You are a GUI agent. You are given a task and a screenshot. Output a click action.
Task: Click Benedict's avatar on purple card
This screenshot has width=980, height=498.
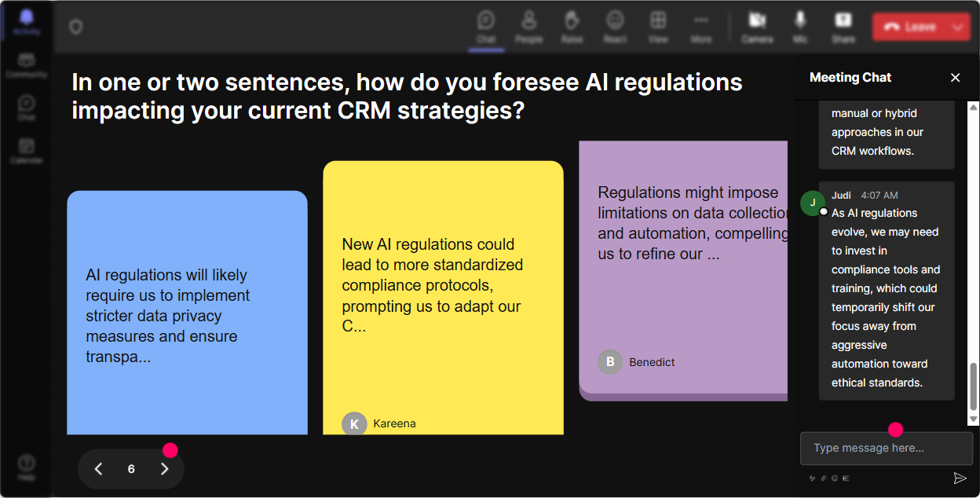pos(610,362)
